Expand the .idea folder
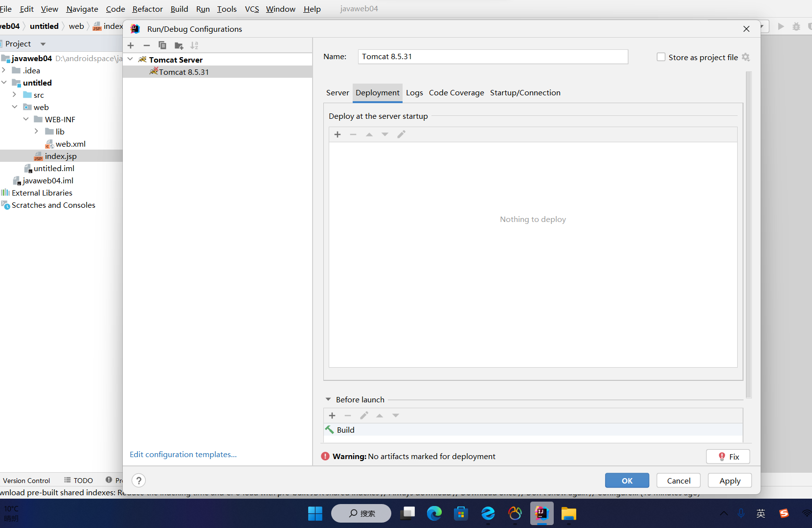Screen dimensions: 812x528 coord(4,70)
